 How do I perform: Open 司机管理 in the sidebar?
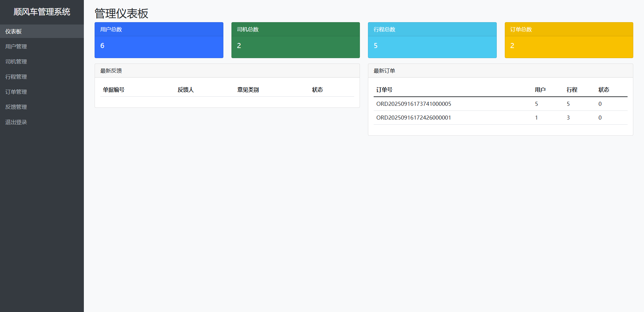[x=16, y=61]
